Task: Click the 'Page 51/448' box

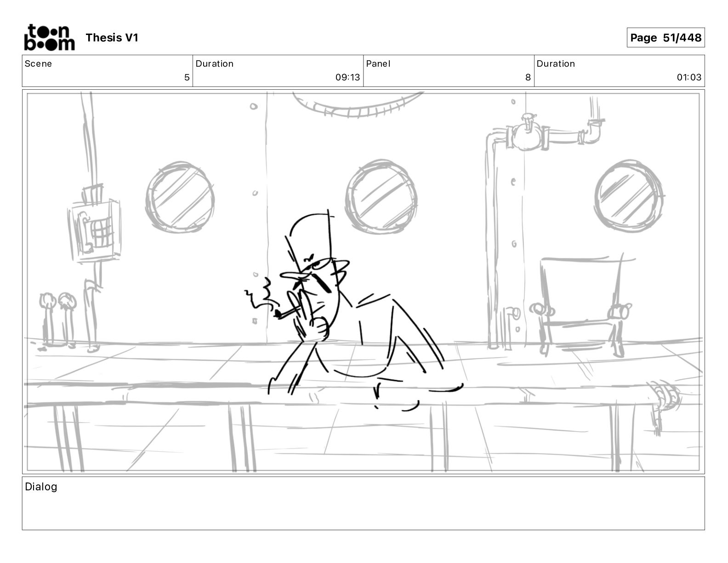Action: pos(665,38)
